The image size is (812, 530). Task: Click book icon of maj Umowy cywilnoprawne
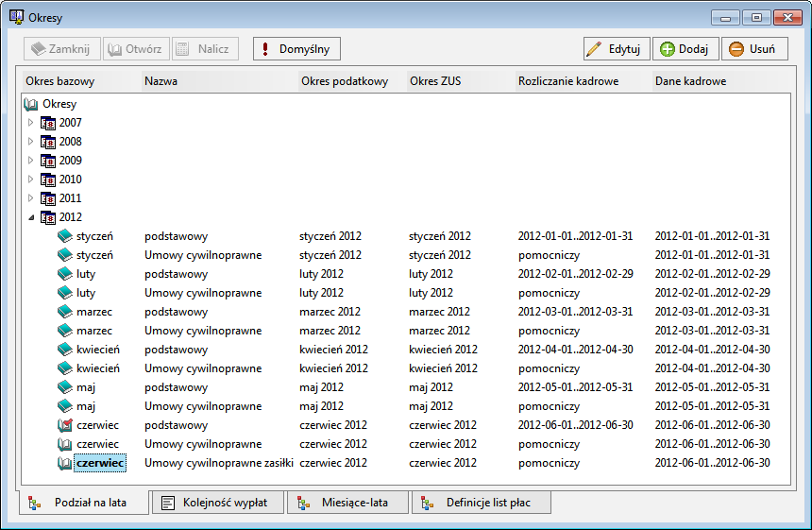point(65,406)
